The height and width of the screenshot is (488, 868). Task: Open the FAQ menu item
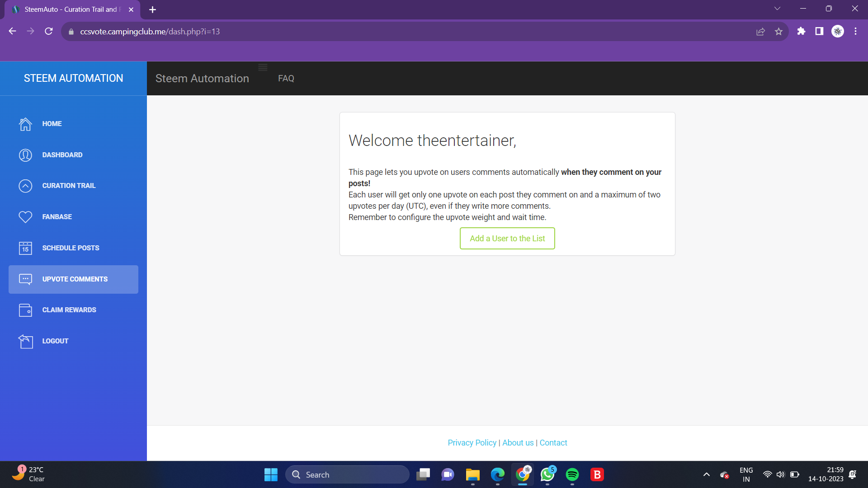tap(286, 79)
